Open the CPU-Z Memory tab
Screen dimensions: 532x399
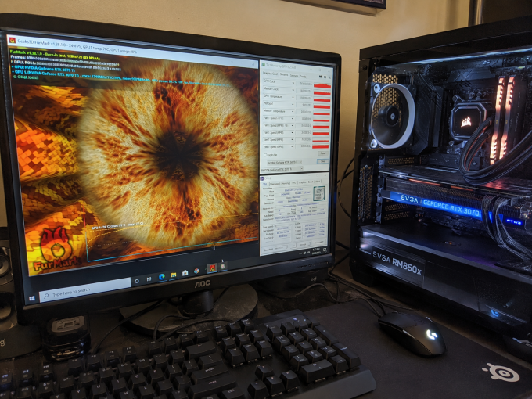pos(286,183)
